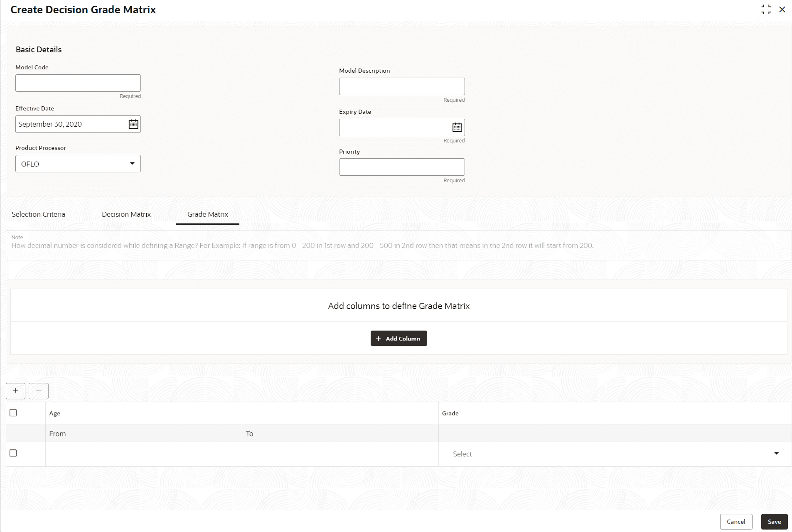Screen dimensions: 792x532
Task: Tick the header select-all checkbox
Action: click(13, 413)
